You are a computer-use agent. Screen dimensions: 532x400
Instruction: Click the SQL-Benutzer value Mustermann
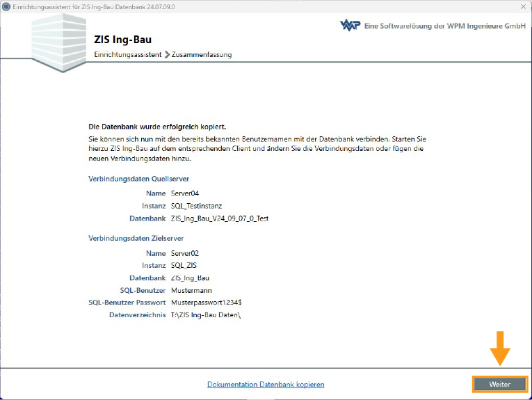191,290
